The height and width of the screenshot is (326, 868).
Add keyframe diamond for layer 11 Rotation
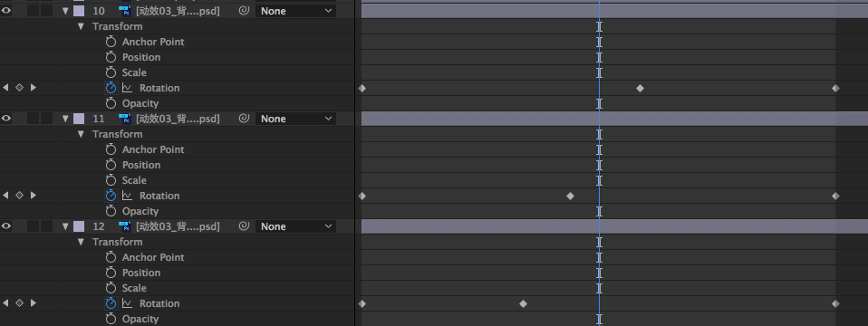[19, 196]
